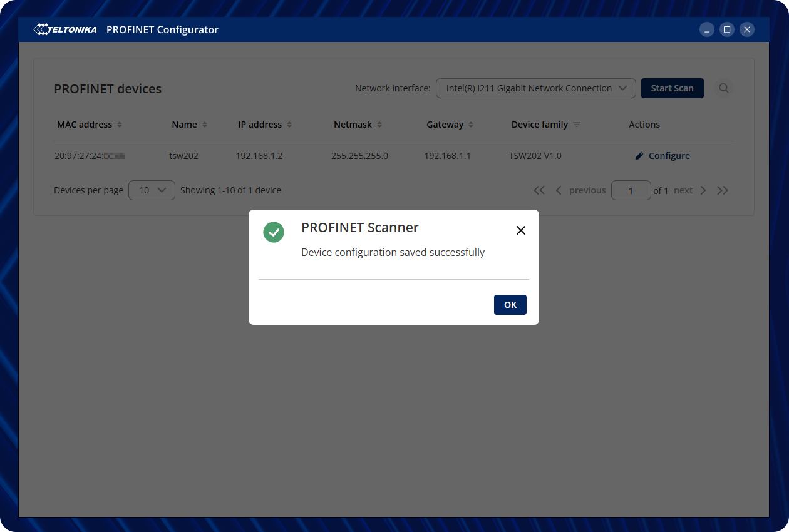Image resolution: width=789 pixels, height=532 pixels.
Task: Sort devices by MAC address column
Action: coord(120,125)
